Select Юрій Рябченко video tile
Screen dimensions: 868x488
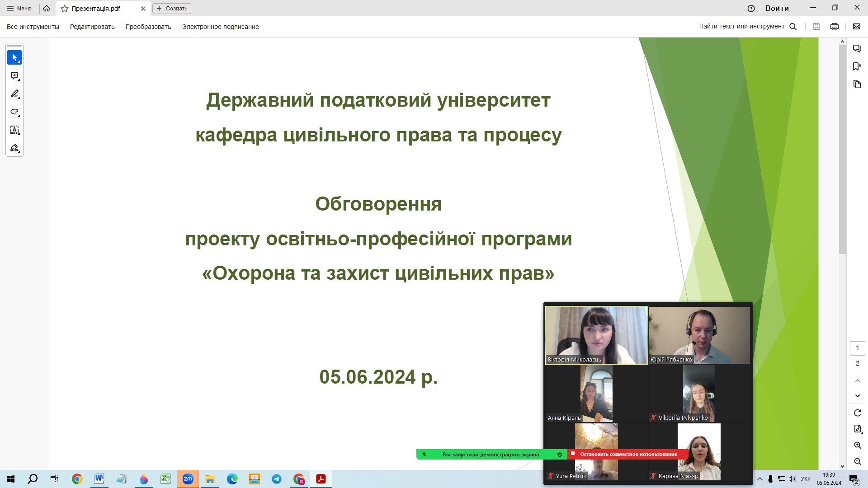click(699, 335)
